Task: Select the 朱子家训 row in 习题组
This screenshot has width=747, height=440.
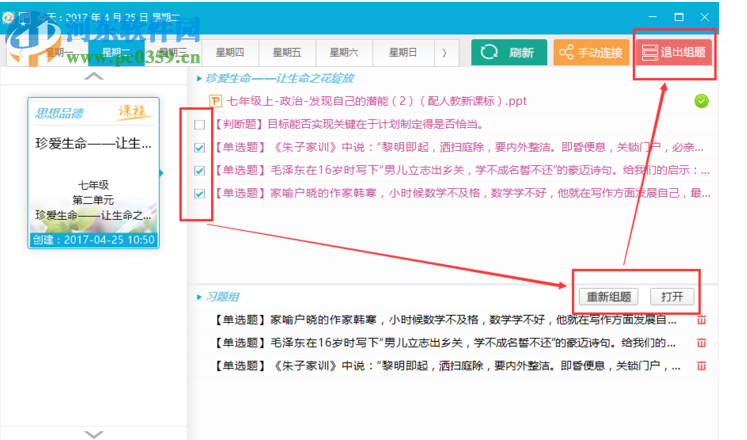Action: click(446, 366)
